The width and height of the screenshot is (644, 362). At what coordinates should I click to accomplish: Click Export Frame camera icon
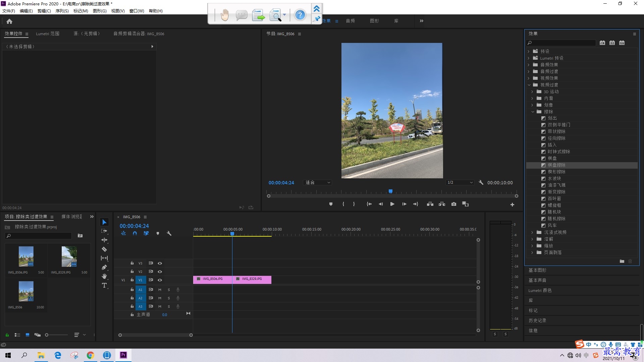454,204
